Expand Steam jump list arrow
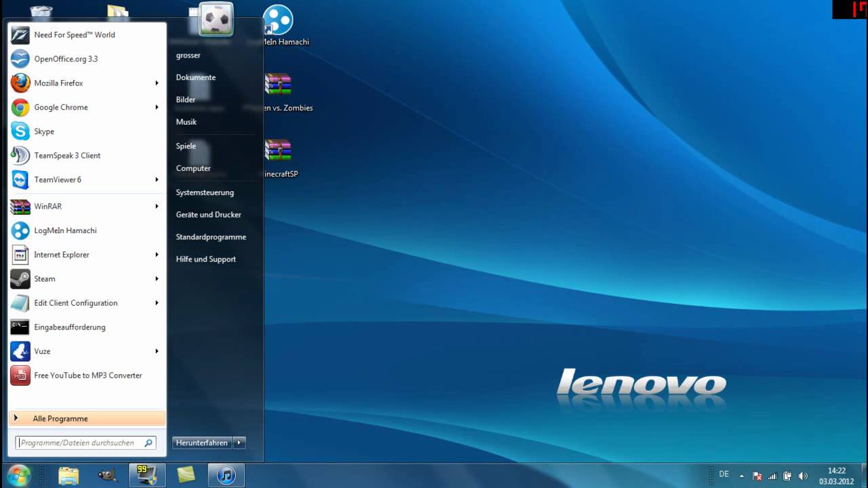868x488 pixels. pos(157,279)
